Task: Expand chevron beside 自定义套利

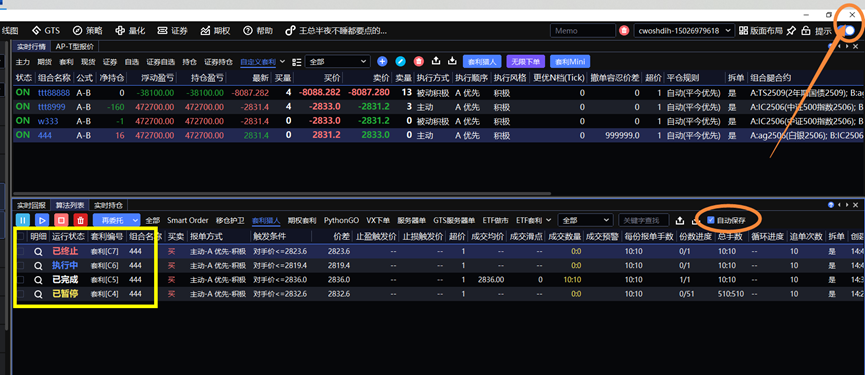Action: (x=282, y=62)
